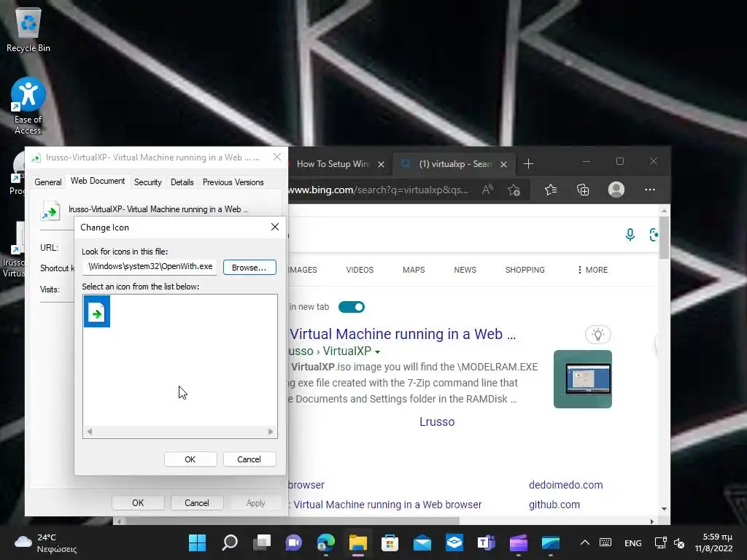Open a new browser tab
This screenshot has width=747, height=560.
[528, 164]
